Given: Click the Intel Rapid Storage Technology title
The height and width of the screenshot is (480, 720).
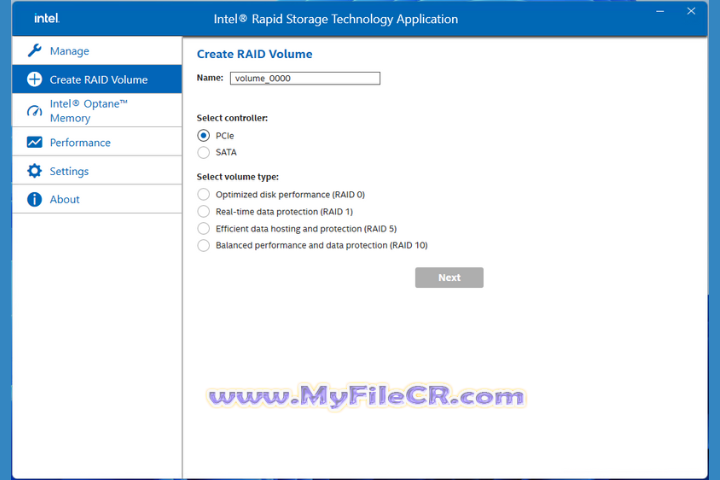Looking at the screenshot, I should [x=336, y=19].
